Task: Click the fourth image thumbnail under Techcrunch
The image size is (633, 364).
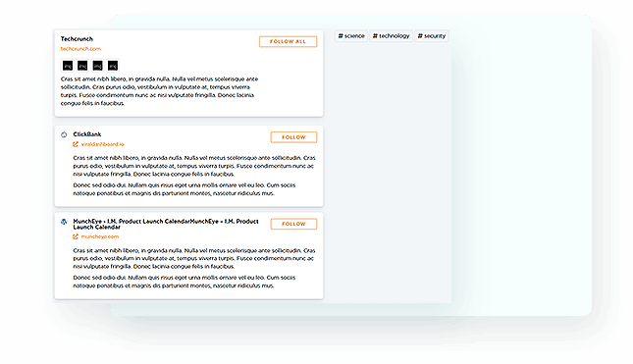Action: (x=113, y=66)
